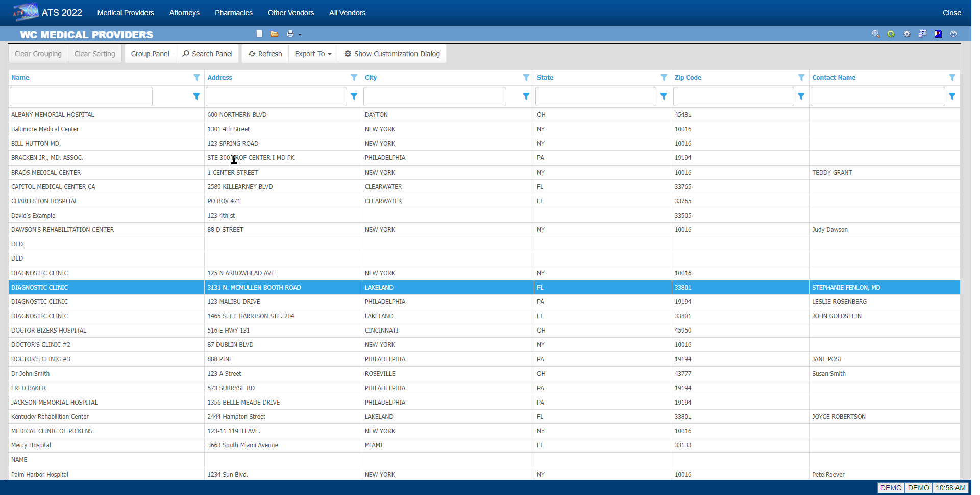The height and width of the screenshot is (495, 980).
Task: Open City filter row condition menu
Action: pos(526,97)
